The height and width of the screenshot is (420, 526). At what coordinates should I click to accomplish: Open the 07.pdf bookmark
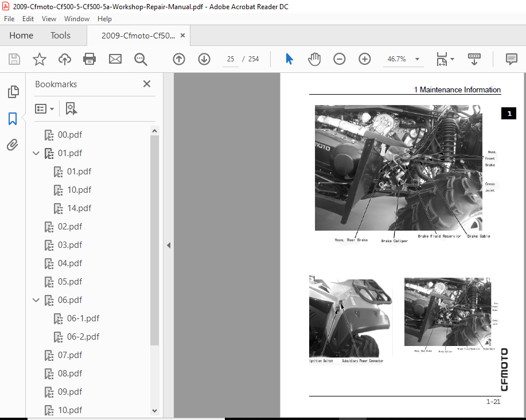click(x=70, y=355)
